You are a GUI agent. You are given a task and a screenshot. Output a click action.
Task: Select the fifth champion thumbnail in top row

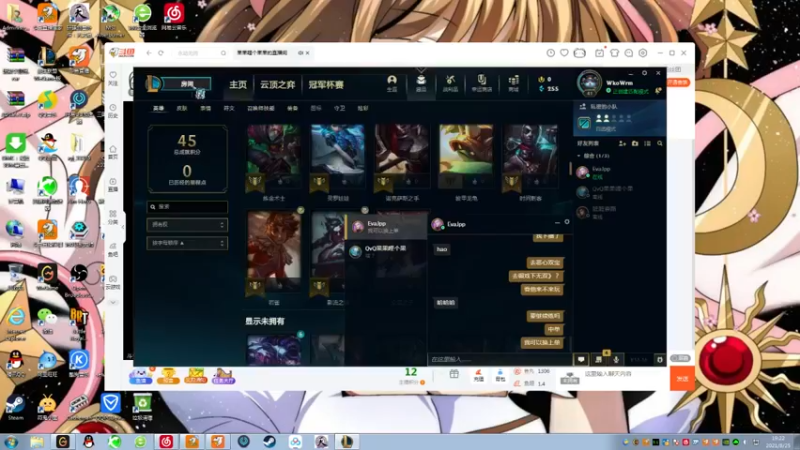(530, 158)
